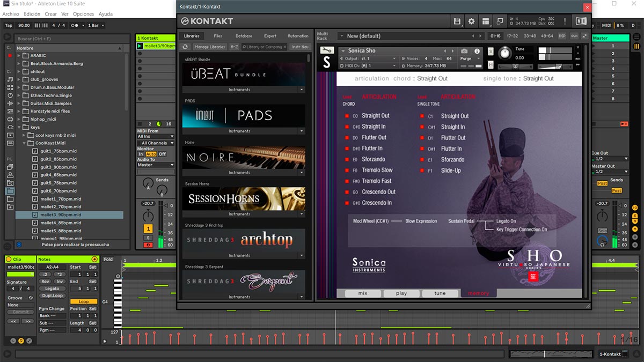Select the Sounds category icon in Ableton browser
Image resolution: width=644 pixels, height=362 pixels.
[10, 79]
